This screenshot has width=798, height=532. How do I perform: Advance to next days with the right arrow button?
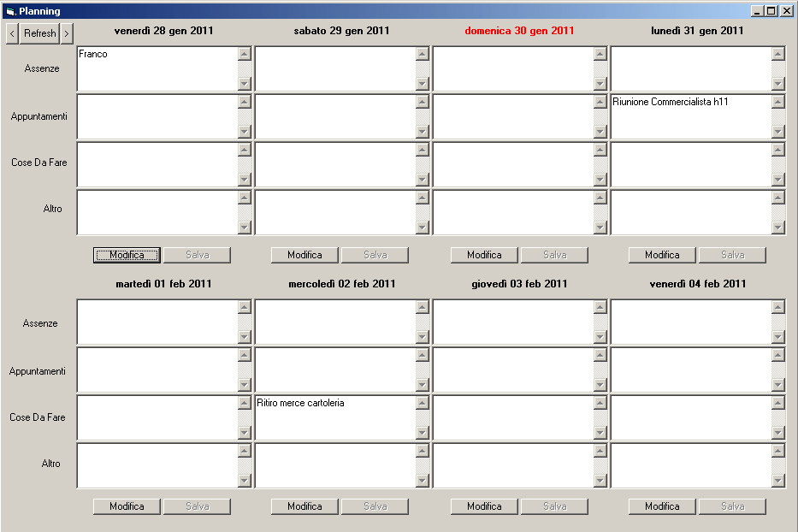pos(67,33)
